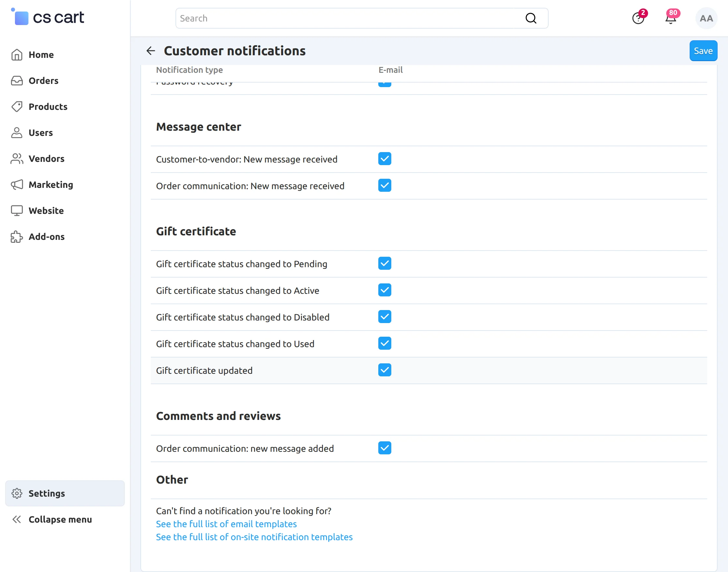The width and height of the screenshot is (728, 572).
Task: Toggle Gift certificate status changed to Active
Action: coord(385,290)
